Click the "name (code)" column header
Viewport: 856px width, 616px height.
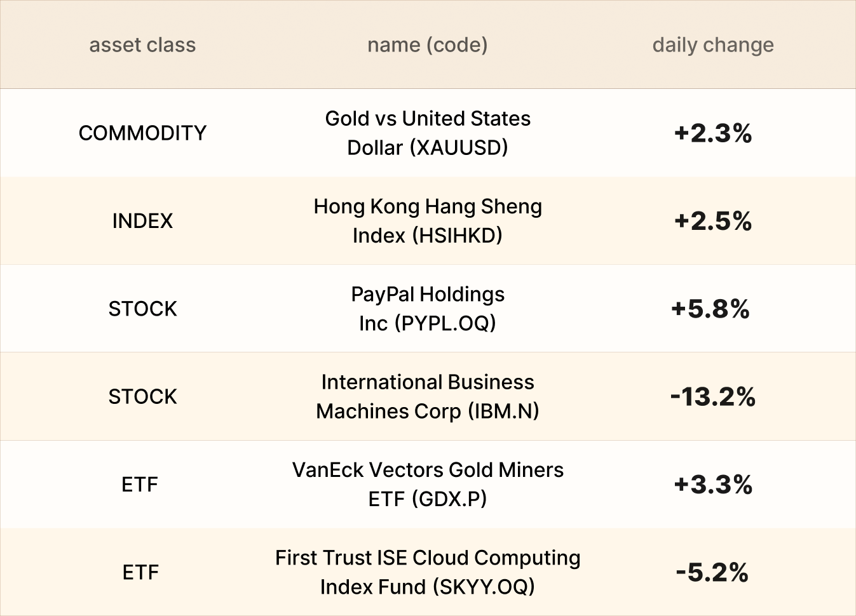(x=427, y=45)
